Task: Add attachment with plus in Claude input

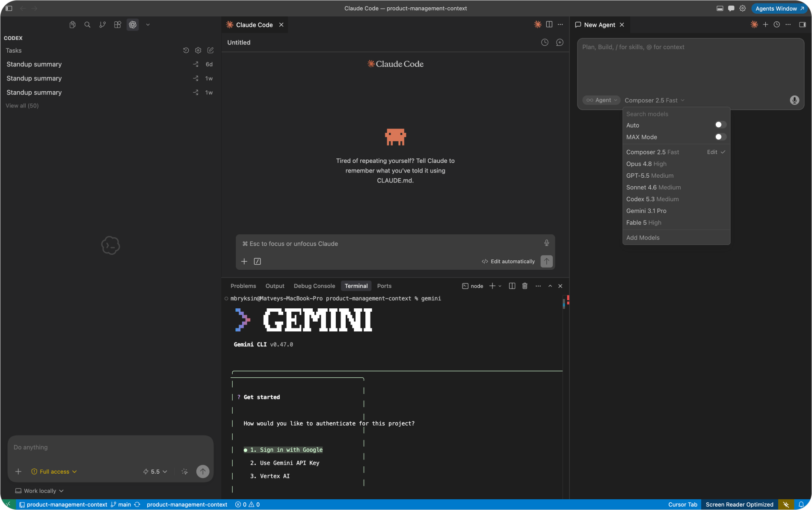Action: pyautogui.click(x=244, y=261)
